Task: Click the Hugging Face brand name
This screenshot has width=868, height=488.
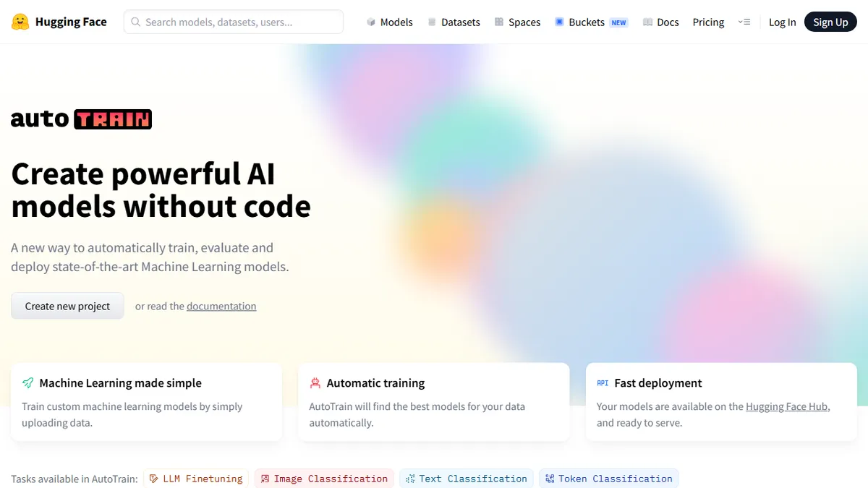Action: 71,22
